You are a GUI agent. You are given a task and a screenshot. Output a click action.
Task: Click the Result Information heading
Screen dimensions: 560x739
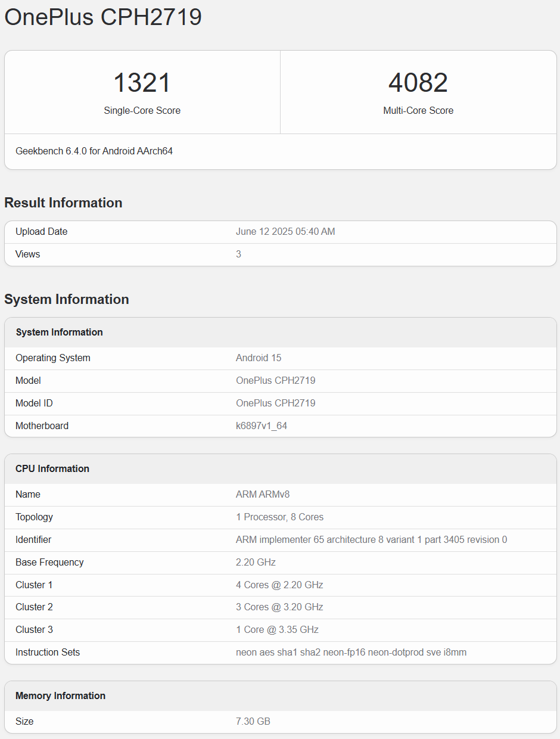click(63, 203)
